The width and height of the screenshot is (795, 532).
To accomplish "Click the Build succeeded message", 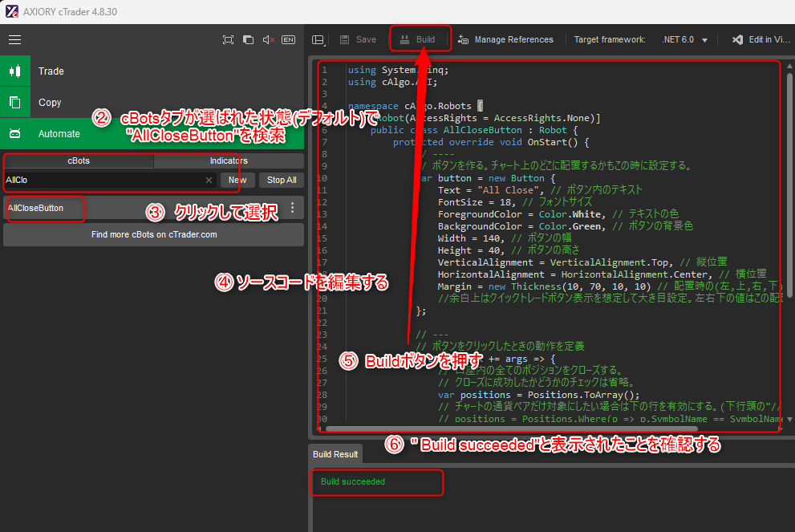I will (353, 481).
